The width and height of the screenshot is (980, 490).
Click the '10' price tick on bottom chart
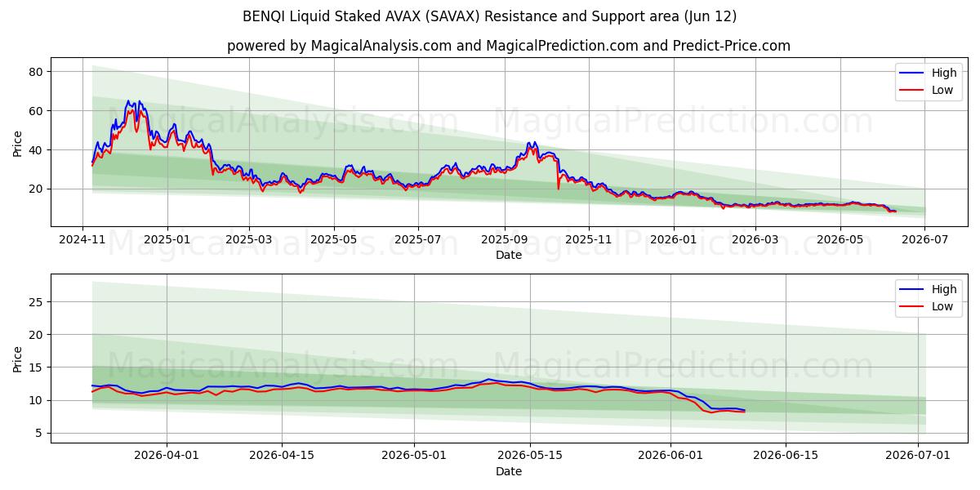[36, 400]
